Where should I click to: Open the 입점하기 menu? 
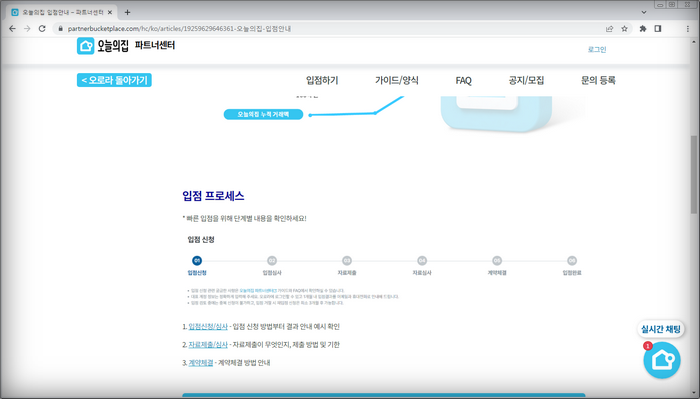(x=322, y=80)
